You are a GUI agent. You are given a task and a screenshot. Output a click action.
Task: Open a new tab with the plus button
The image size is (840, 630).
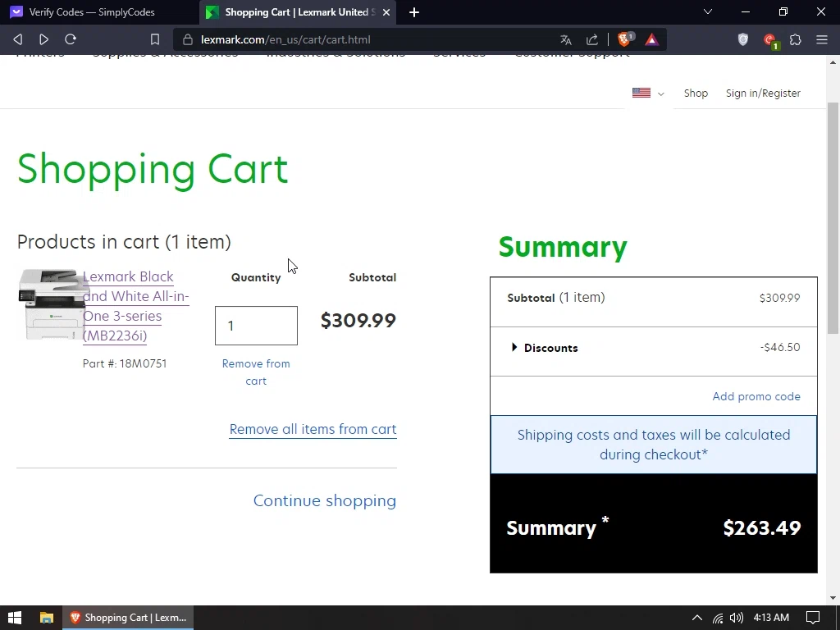[x=414, y=12]
